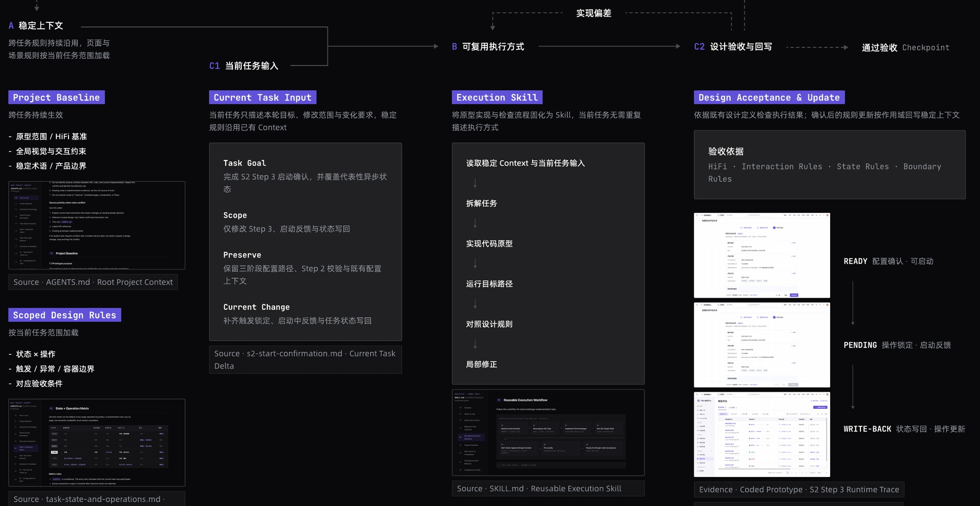Click the '拆解任务' workflow step

tap(481, 203)
